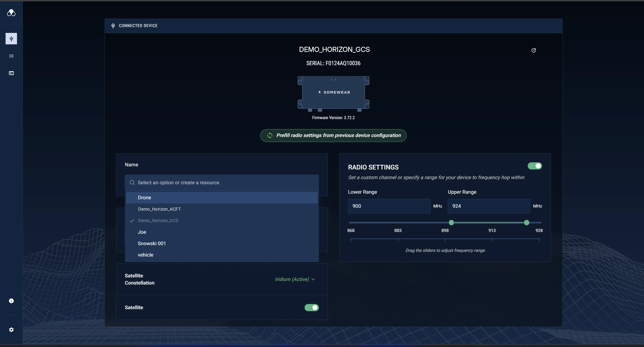Click the Firmware Version: 3.72.2 text
This screenshot has width=644, height=347.
point(333,118)
